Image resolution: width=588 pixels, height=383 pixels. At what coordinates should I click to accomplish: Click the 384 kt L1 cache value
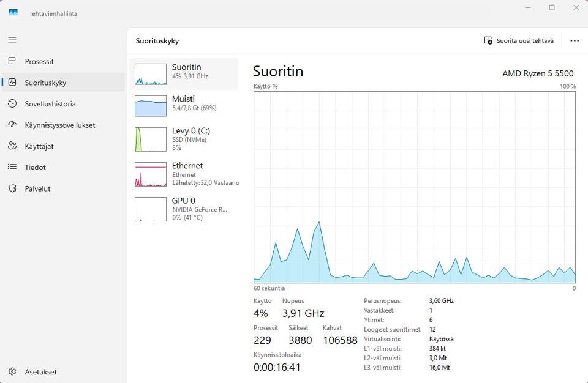pyautogui.click(x=437, y=348)
